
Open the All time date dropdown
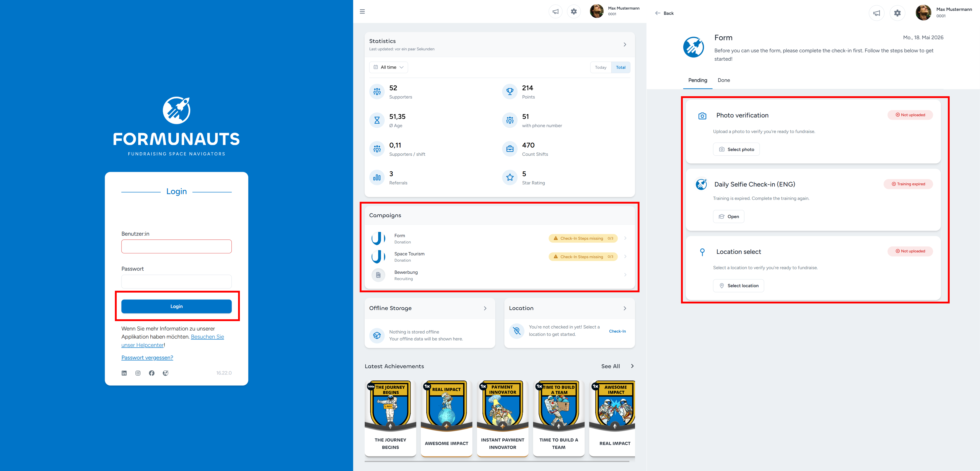coord(388,67)
